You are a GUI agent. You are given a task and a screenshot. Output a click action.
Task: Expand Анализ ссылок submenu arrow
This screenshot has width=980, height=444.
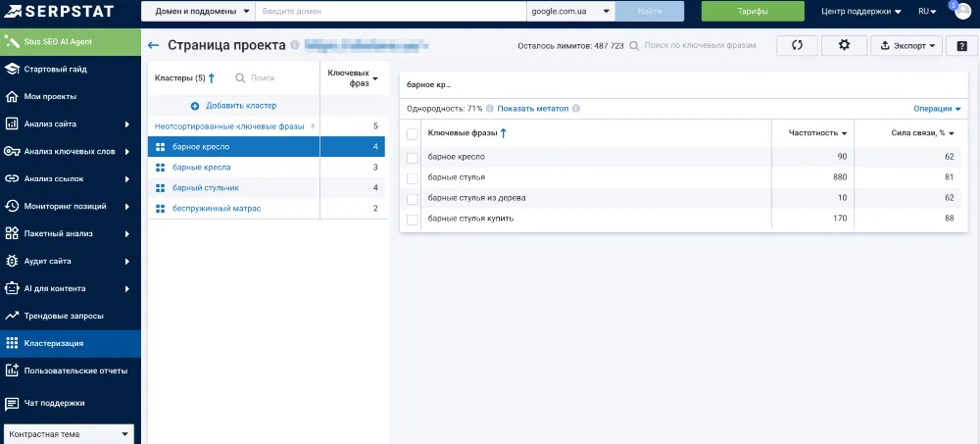click(126, 178)
